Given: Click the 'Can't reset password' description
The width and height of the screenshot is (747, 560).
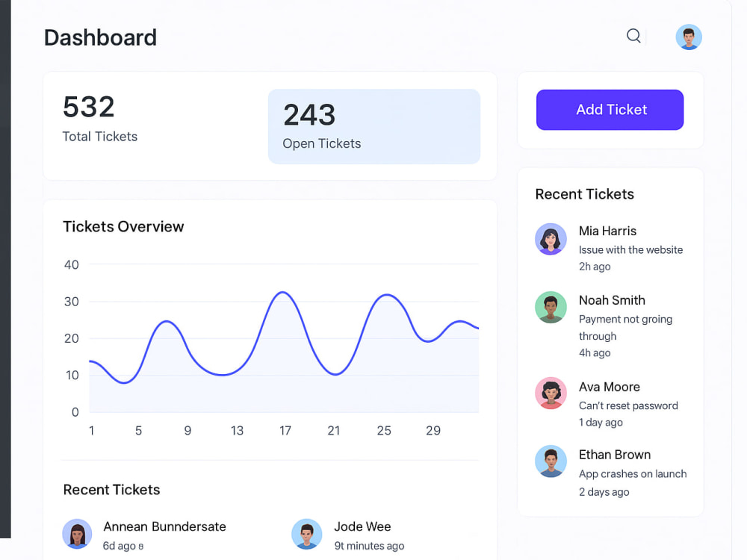Looking at the screenshot, I should (x=628, y=405).
